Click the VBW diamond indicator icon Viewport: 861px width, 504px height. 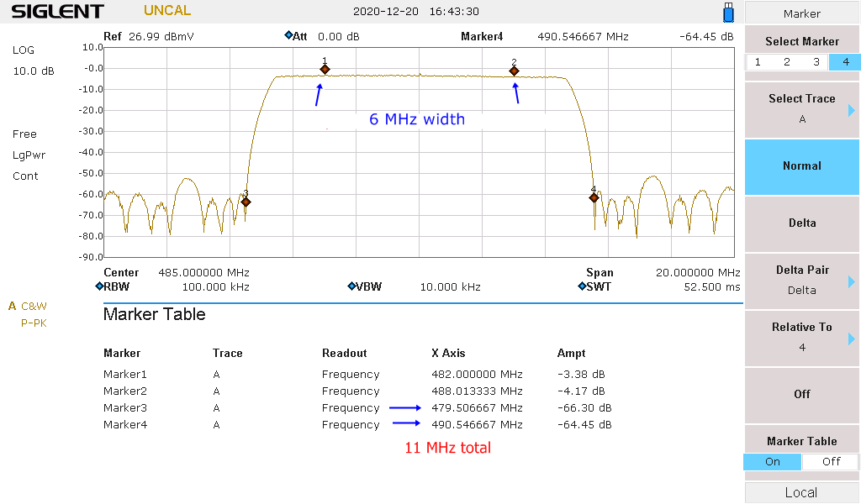(351, 286)
